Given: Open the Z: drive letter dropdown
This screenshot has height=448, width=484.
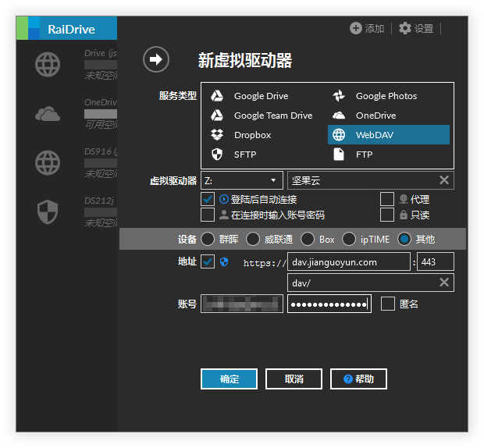Looking at the screenshot, I should [x=242, y=180].
